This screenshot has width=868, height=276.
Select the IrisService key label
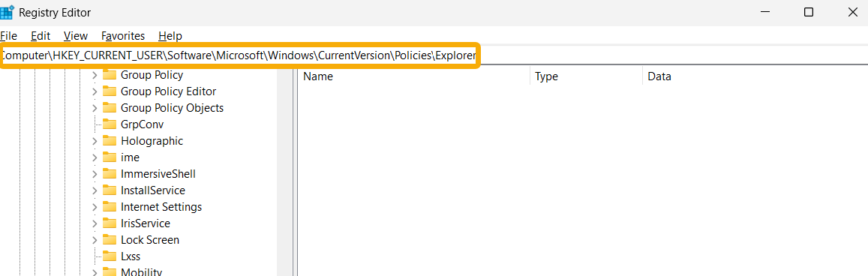(146, 223)
